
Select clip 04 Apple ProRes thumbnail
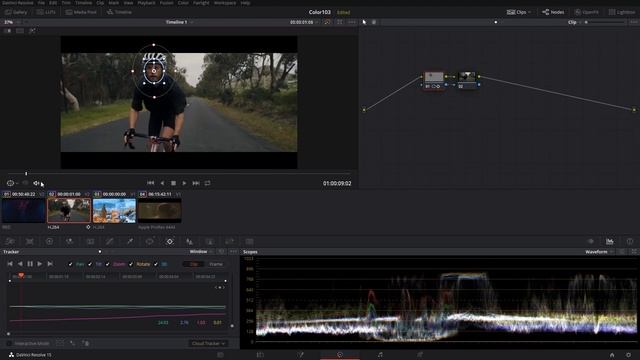[x=160, y=211]
